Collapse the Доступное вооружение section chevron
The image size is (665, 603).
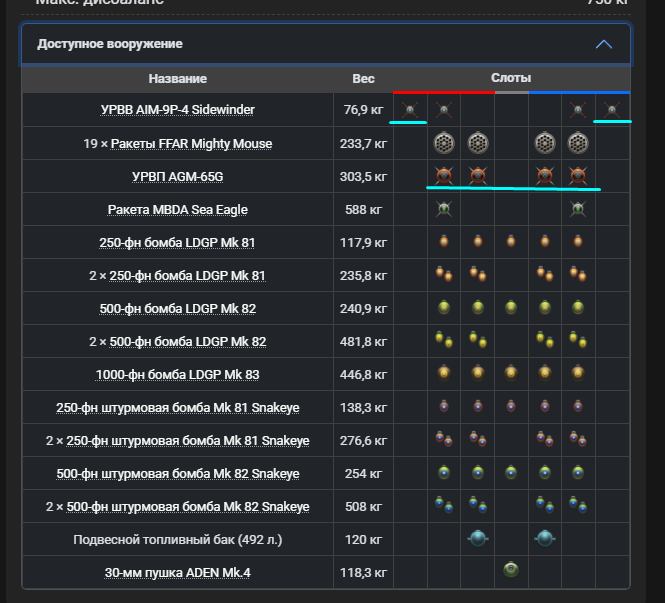click(x=604, y=44)
